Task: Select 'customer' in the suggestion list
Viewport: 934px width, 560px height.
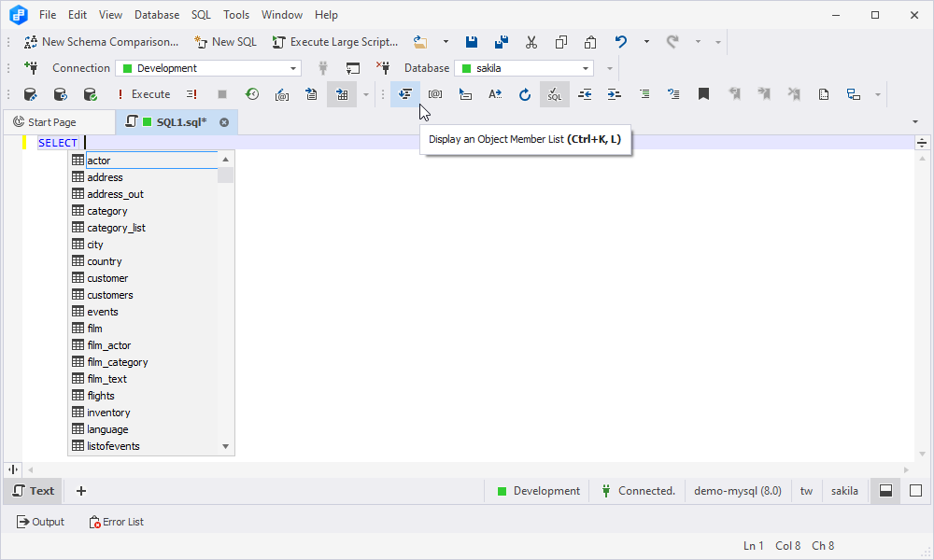Action: coord(144,278)
